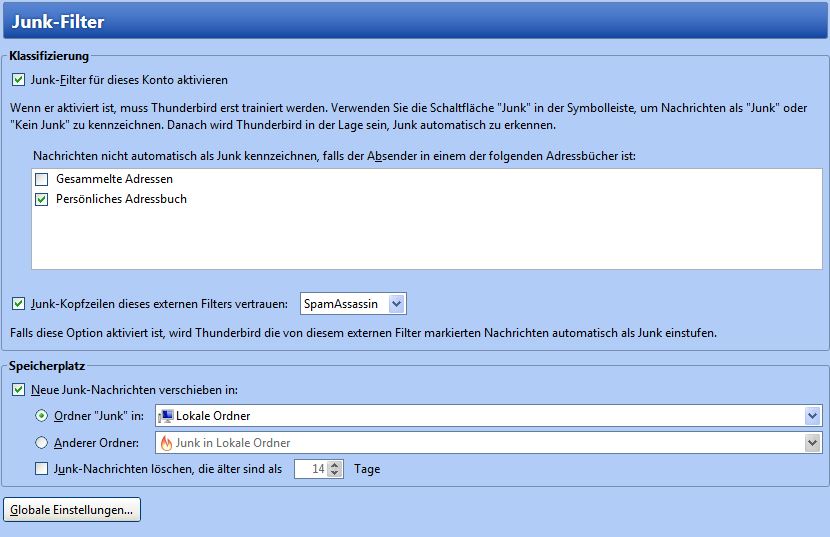Toggle 'Junk-Kopfzeilen dieses externen Filters vertrauen'
The height and width of the screenshot is (537, 830).
pyautogui.click(x=19, y=303)
